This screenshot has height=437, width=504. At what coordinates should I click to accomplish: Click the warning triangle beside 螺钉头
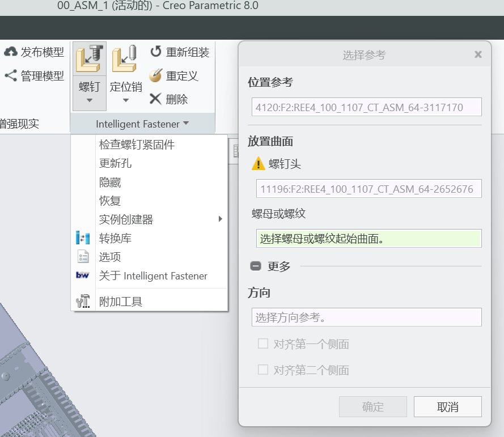(258, 164)
